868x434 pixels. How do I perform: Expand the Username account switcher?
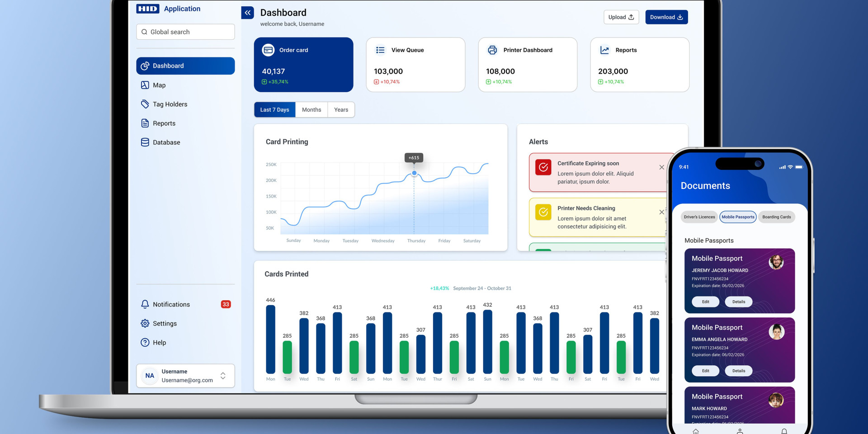[223, 376]
